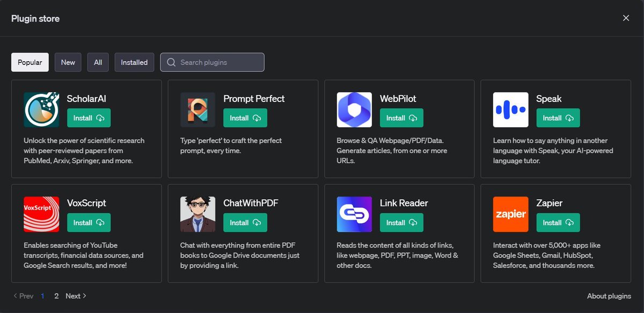The width and height of the screenshot is (644, 313).
Task: Click the ChatWithPDF avatar image
Action: 197,214
